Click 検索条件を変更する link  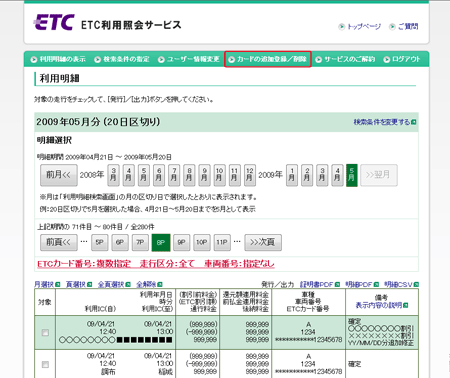click(385, 122)
